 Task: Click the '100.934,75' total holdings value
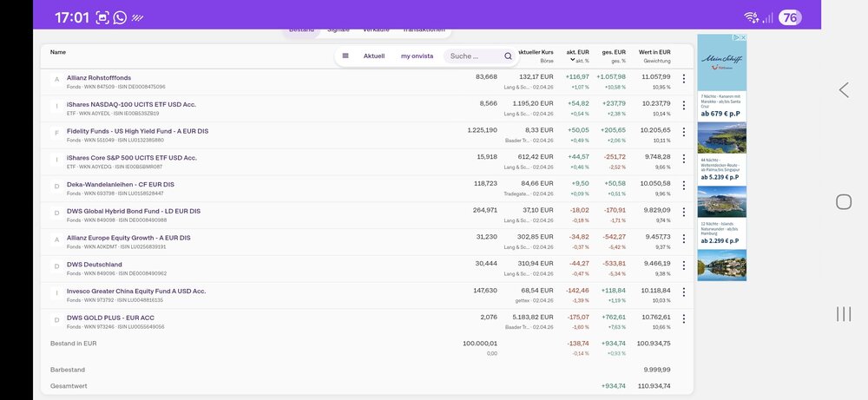654,344
